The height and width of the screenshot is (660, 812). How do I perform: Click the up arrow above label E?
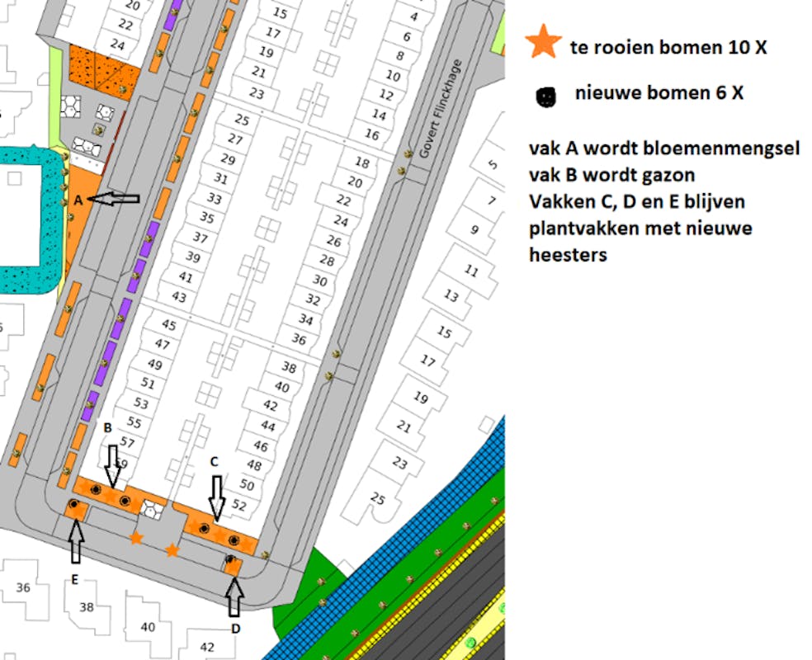[76, 540]
